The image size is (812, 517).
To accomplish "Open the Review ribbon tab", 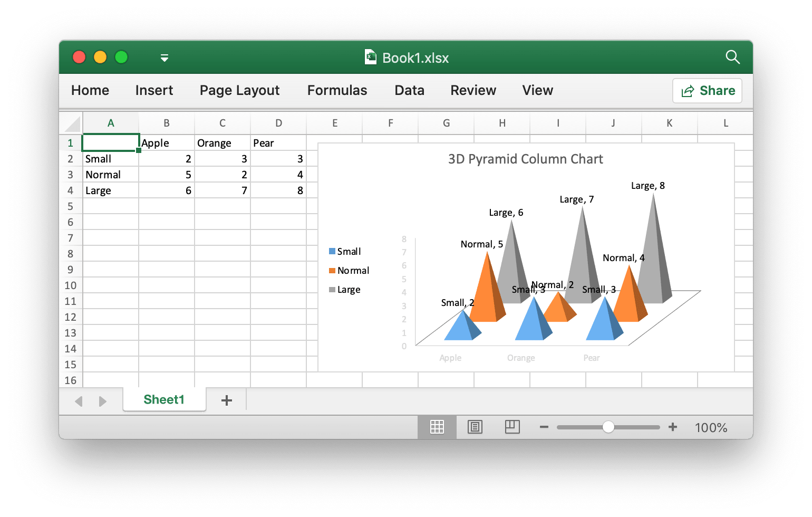I will tap(472, 90).
